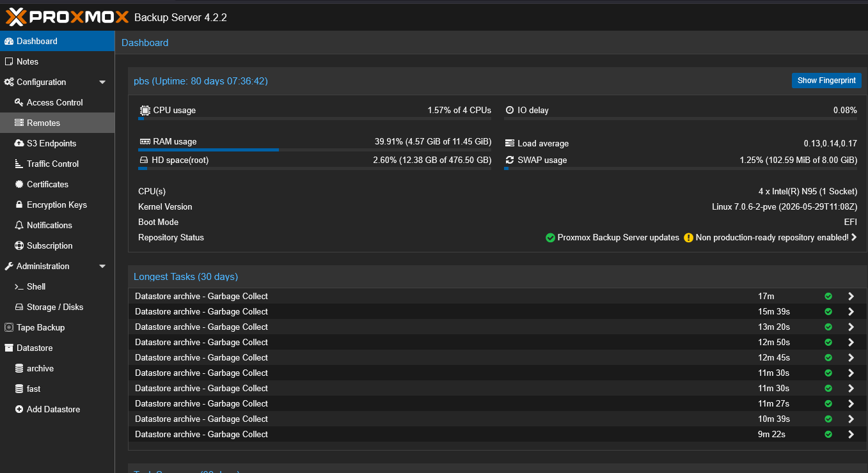Screen dimensions: 868x473
Task: Click Proxmox Backup Server updates text
Action: (619, 238)
